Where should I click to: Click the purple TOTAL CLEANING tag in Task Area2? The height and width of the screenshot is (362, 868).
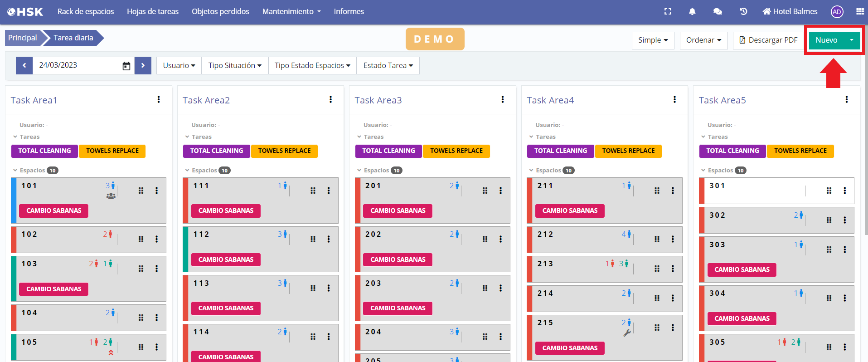tap(216, 151)
